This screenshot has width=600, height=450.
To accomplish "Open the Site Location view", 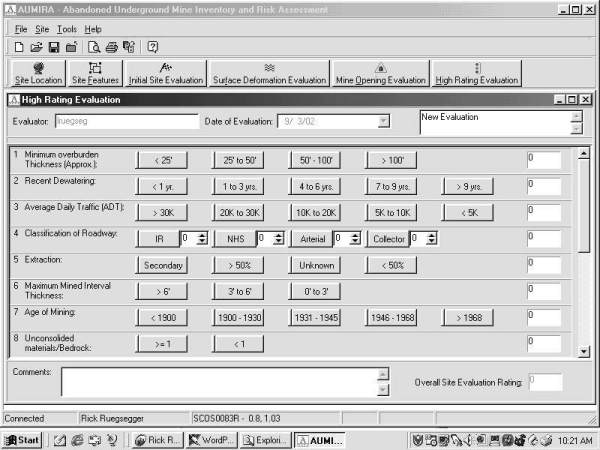I will tap(36, 73).
